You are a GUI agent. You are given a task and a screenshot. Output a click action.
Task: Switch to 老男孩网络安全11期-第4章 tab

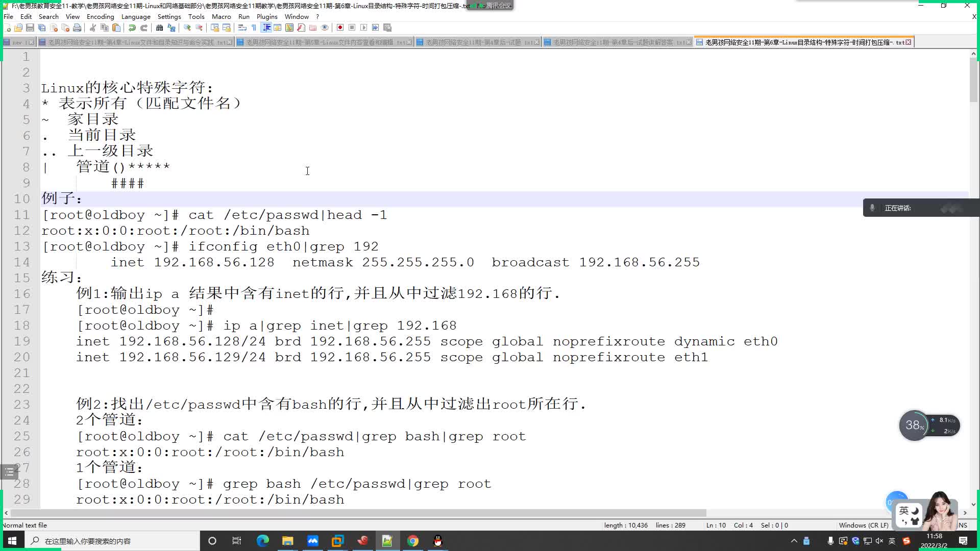(x=135, y=42)
